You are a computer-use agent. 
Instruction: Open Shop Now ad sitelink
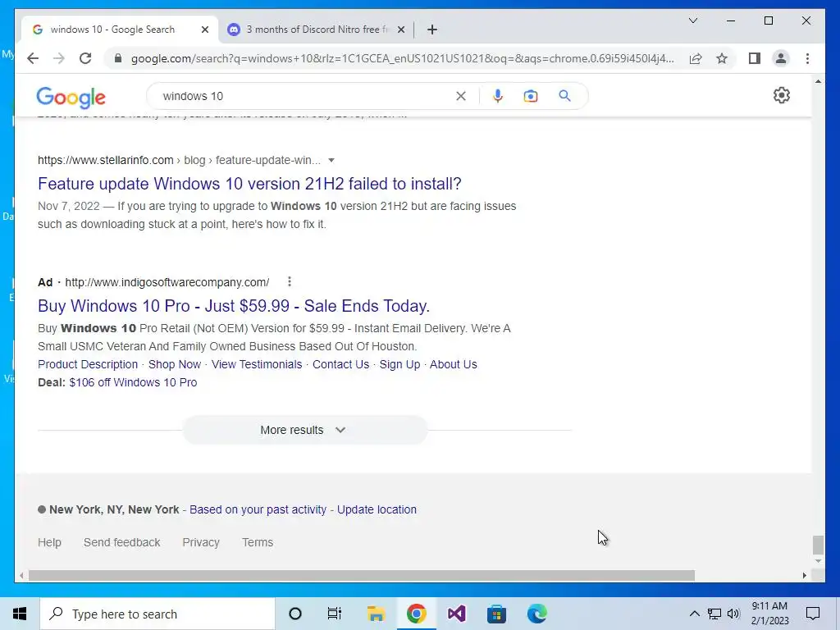coord(175,364)
